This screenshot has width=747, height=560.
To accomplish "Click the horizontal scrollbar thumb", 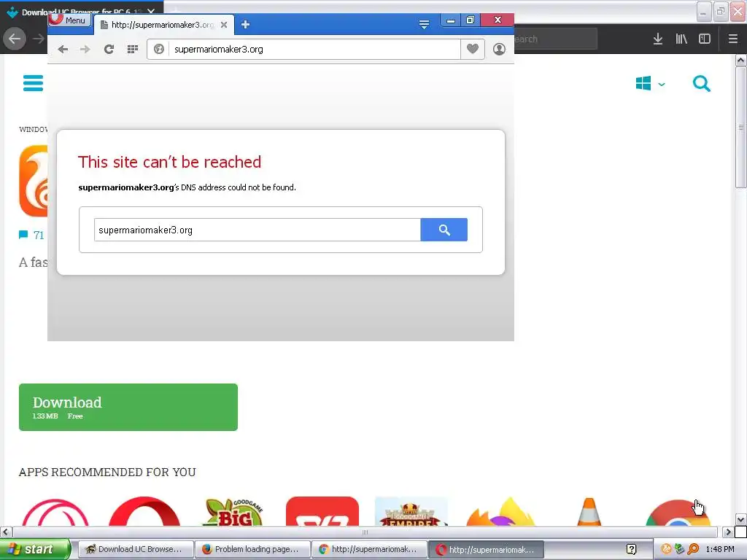I will point(365,532).
